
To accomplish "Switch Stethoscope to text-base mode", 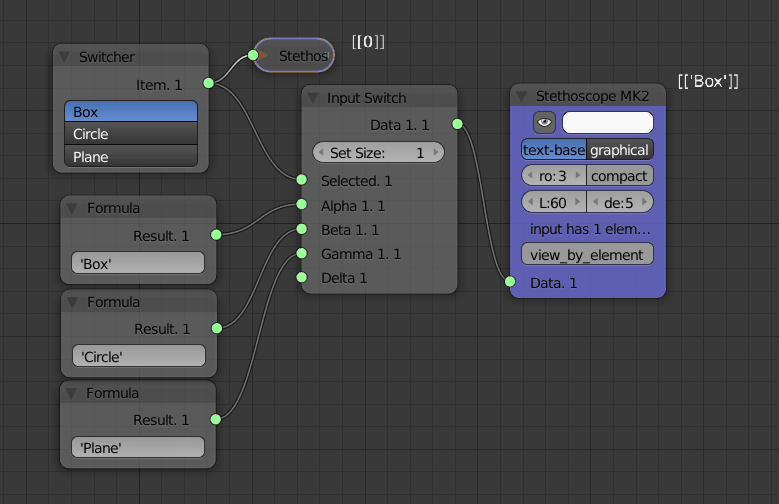I will pyautogui.click(x=554, y=150).
